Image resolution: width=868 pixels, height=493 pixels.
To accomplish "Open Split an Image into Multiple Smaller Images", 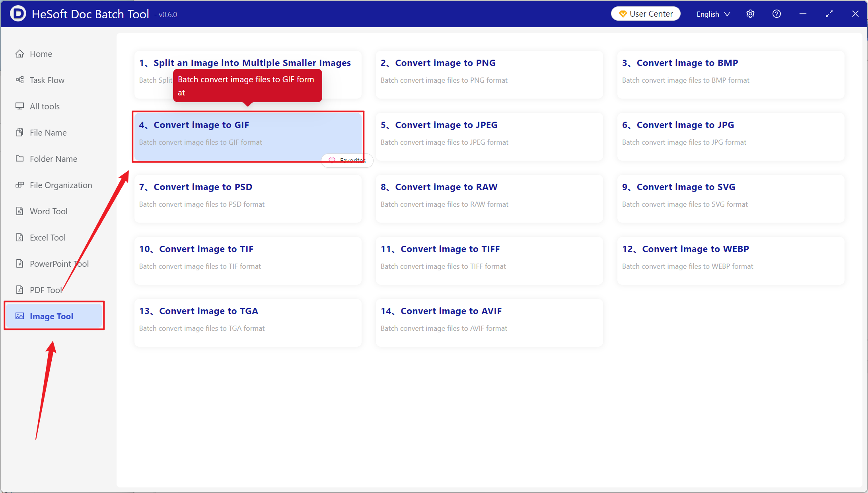I will point(248,74).
